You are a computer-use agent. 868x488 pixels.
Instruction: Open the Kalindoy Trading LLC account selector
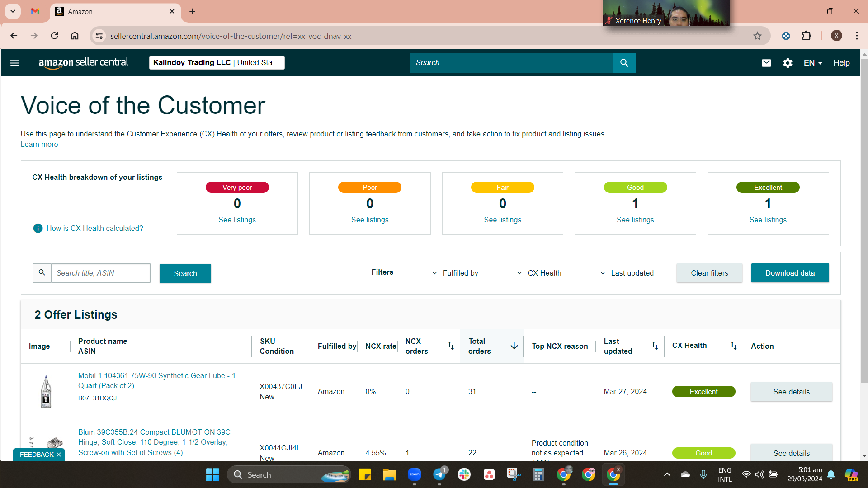click(x=217, y=63)
